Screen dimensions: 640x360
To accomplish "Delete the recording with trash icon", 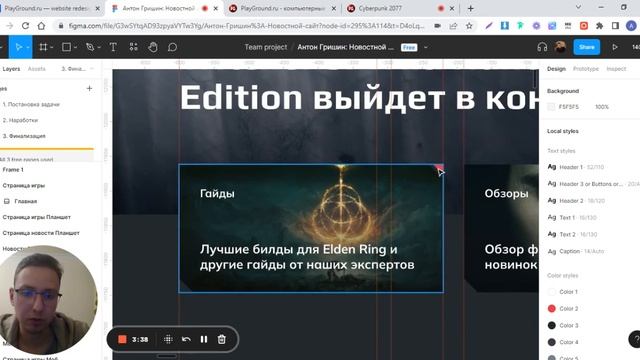I will 222,339.
